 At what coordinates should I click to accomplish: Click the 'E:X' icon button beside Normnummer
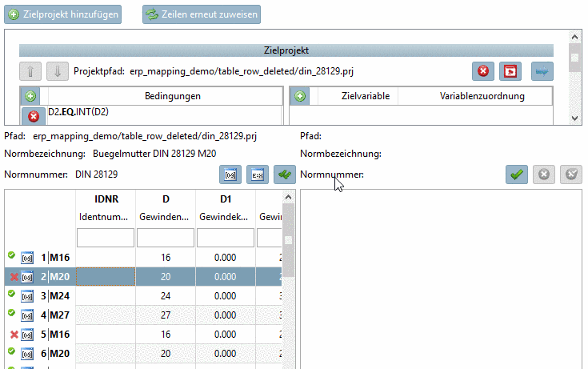[258, 174]
